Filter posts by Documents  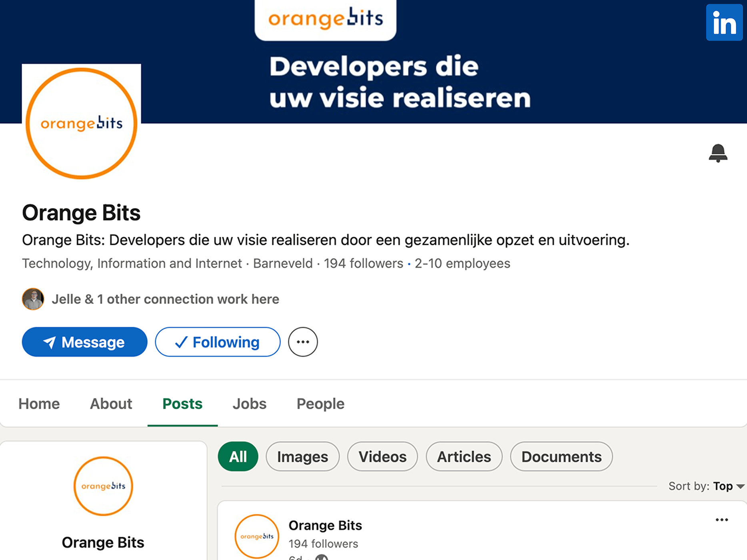(561, 457)
